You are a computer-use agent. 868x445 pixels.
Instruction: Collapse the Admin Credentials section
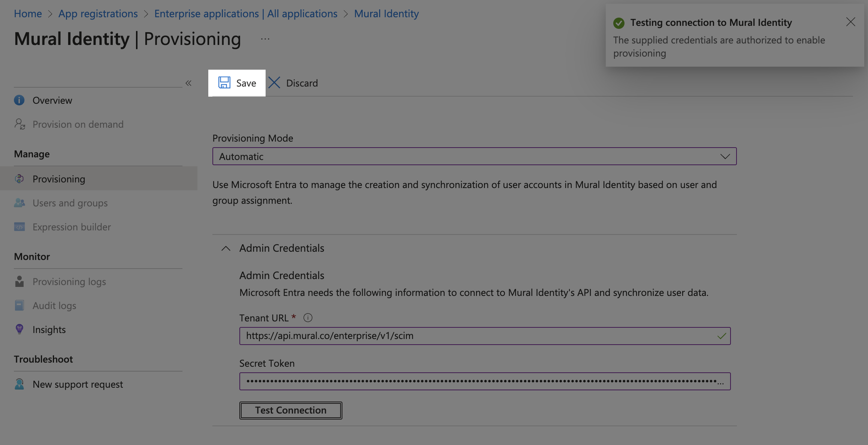point(226,248)
